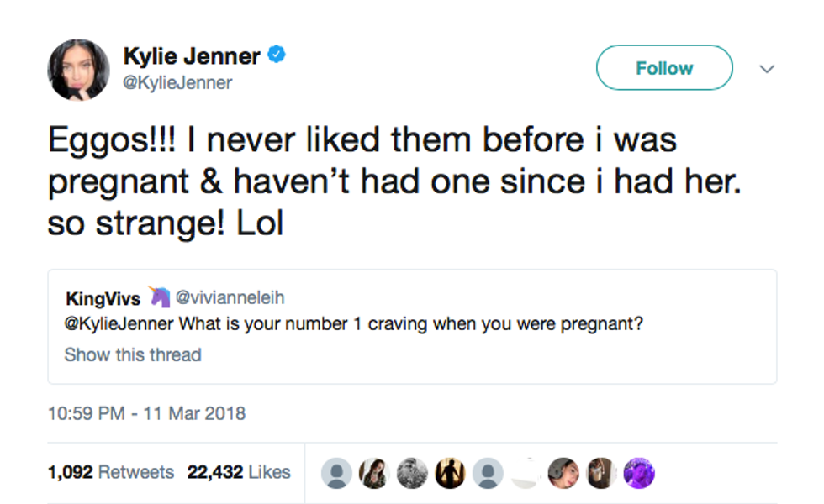Click the @KylieJenner mention in quoted tweet
Screen dimensions: 824x504
pyautogui.click(x=119, y=324)
